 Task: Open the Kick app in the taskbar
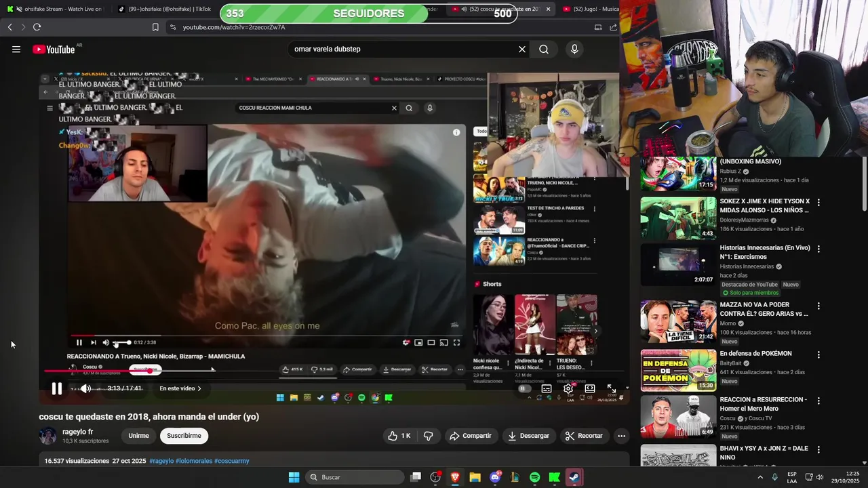pyautogui.click(x=554, y=477)
